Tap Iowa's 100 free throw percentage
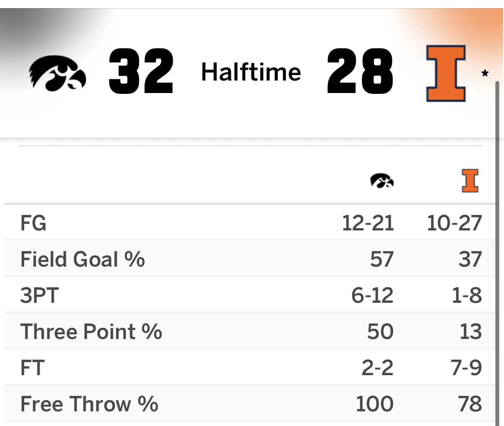Image resolution: width=504 pixels, height=426 pixels. 375,404
